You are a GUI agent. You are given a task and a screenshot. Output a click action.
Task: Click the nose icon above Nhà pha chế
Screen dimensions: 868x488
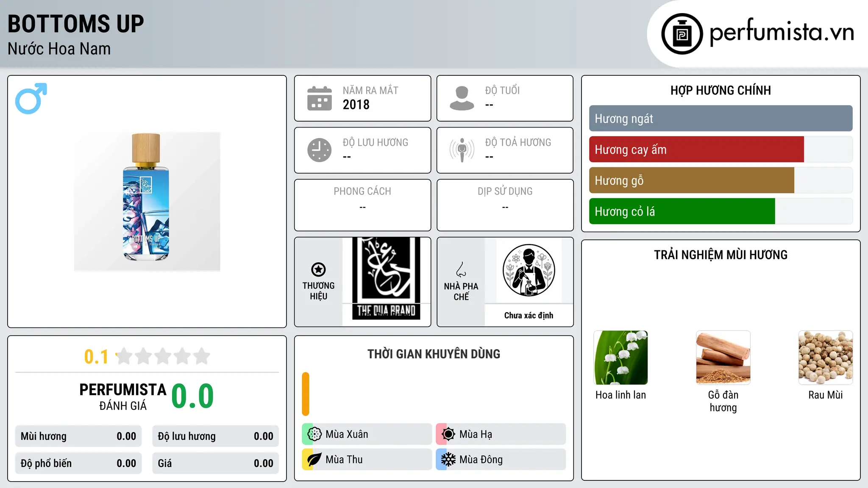[461, 269]
